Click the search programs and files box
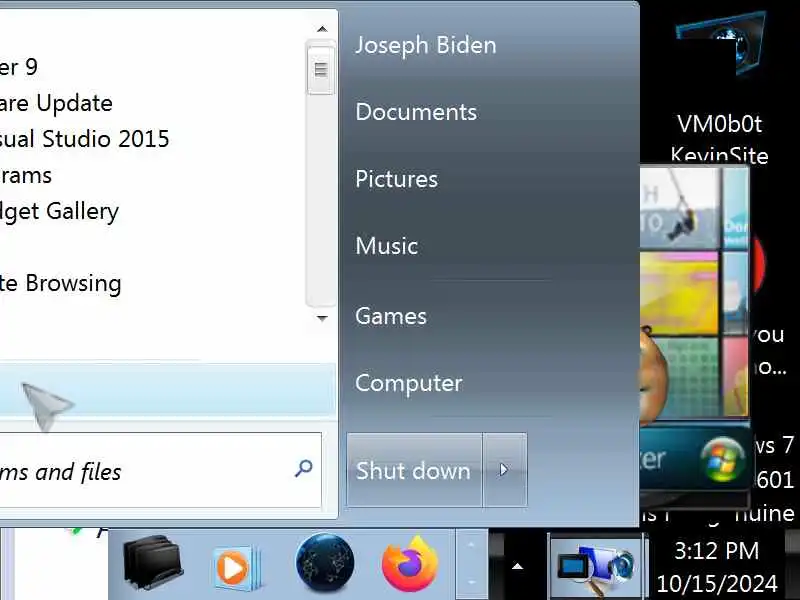 coord(161,470)
